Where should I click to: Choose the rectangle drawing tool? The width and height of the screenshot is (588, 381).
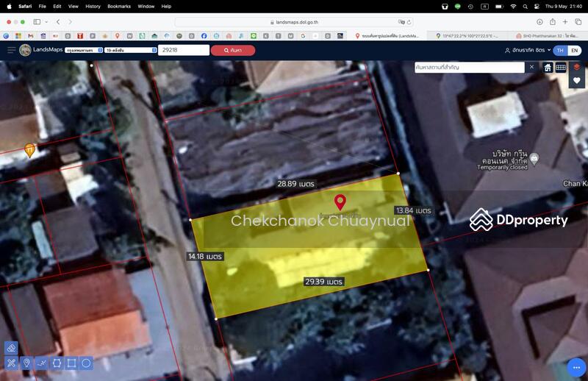(x=71, y=363)
